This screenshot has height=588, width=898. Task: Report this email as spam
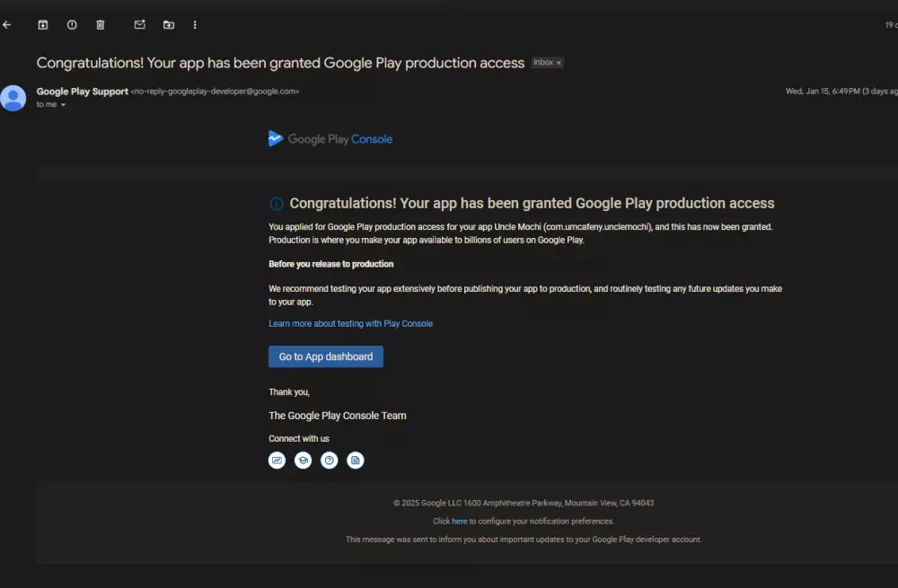pyautogui.click(x=72, y=25)
